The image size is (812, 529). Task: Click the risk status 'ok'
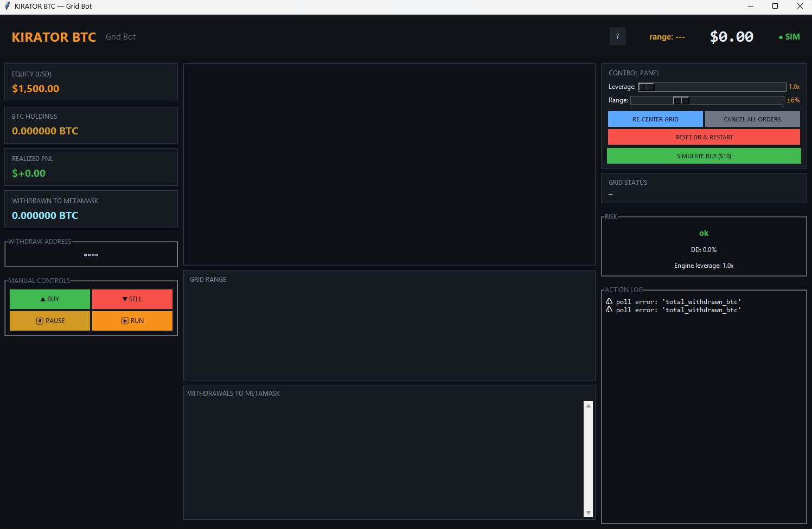click(704, 233)
